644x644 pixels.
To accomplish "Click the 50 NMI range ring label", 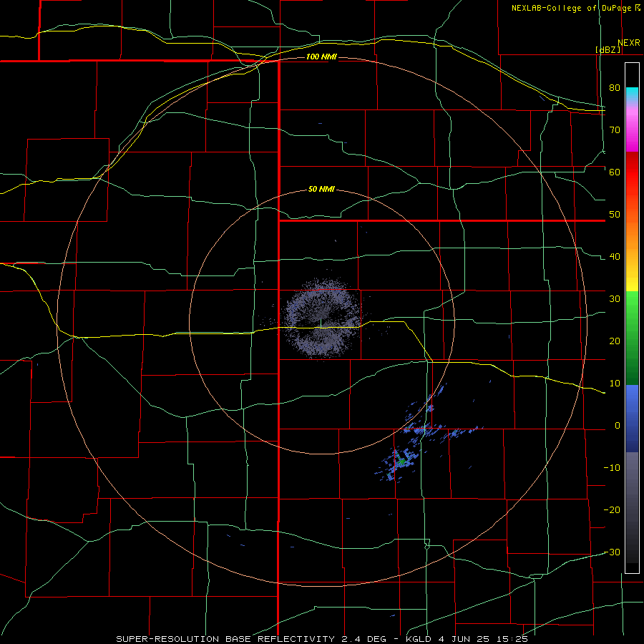I will click(321, 190).
